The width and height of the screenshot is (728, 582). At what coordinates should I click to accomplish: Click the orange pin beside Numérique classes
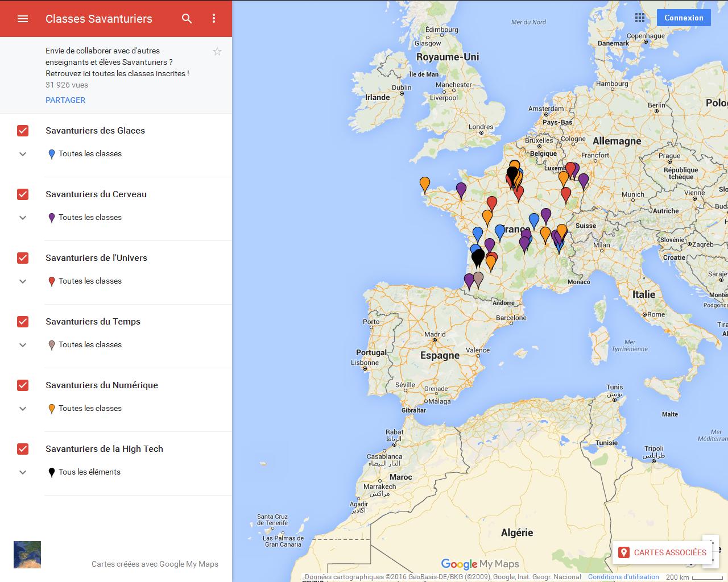tap(52, 409)
